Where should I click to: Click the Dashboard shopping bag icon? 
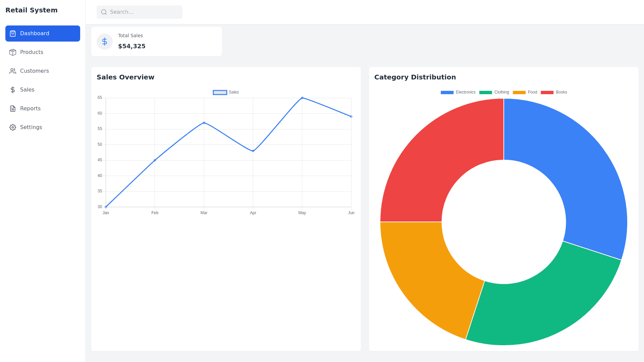point(13,34)
